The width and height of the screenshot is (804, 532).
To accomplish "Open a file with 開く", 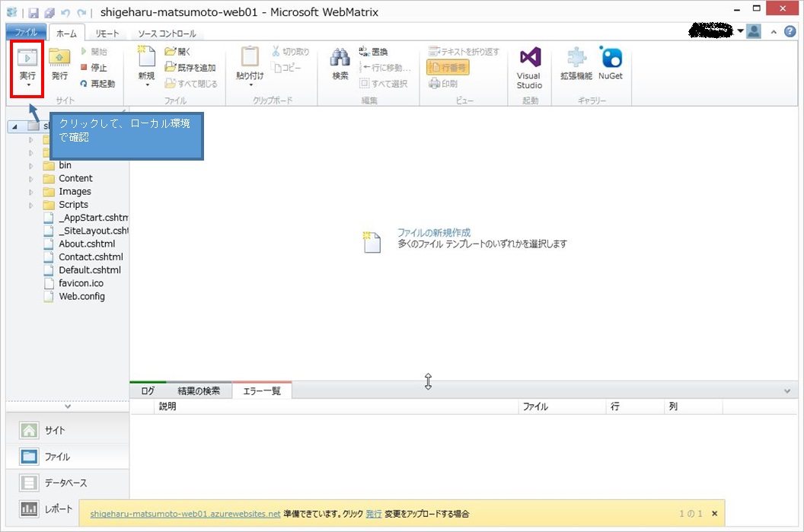I will (x=177, y=51).
